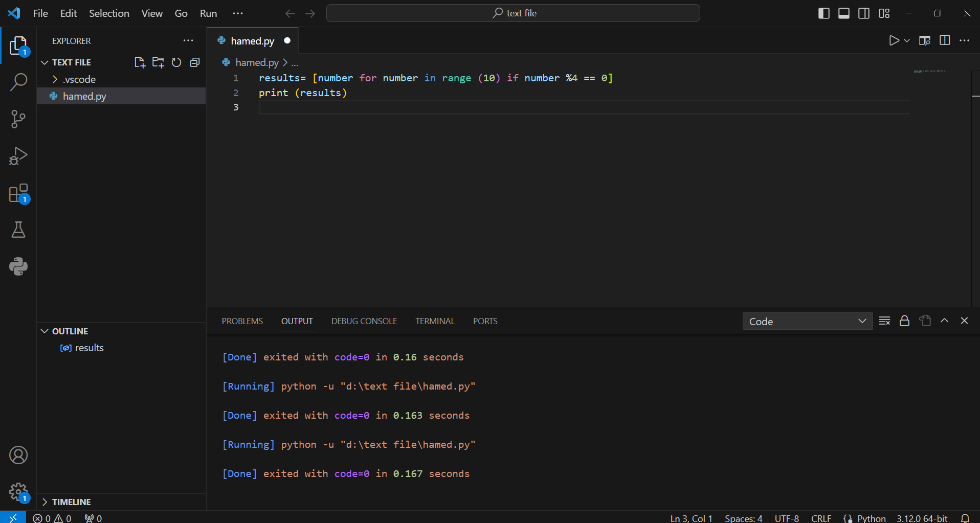Open the Go menu
The width and height of the screenshot is (980, 523).
(181, 13)
